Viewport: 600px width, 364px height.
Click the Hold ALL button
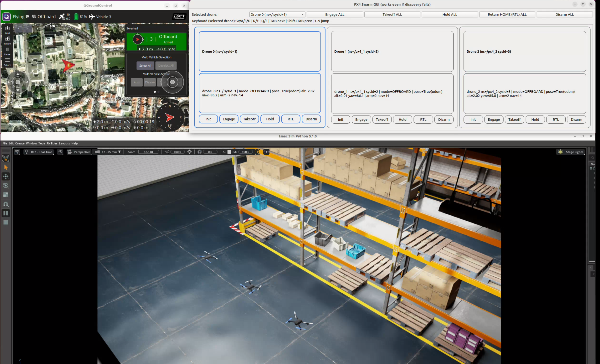(x=450, y=15)
